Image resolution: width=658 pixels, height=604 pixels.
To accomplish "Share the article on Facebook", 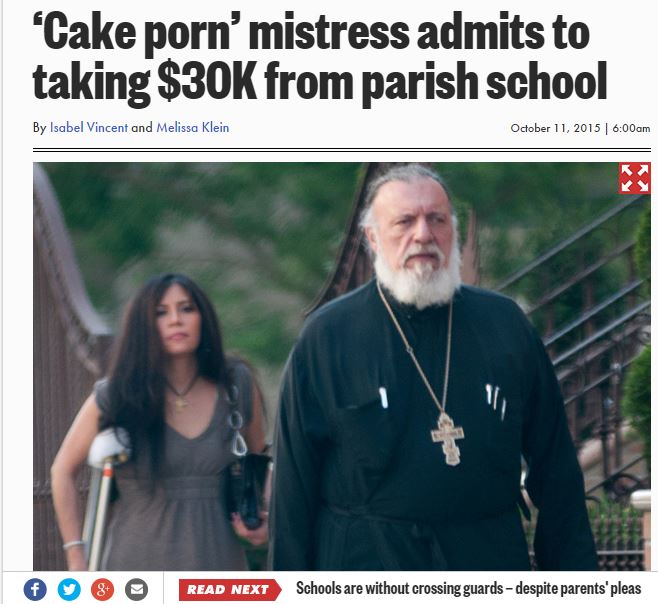I will [x=35, y=589].
